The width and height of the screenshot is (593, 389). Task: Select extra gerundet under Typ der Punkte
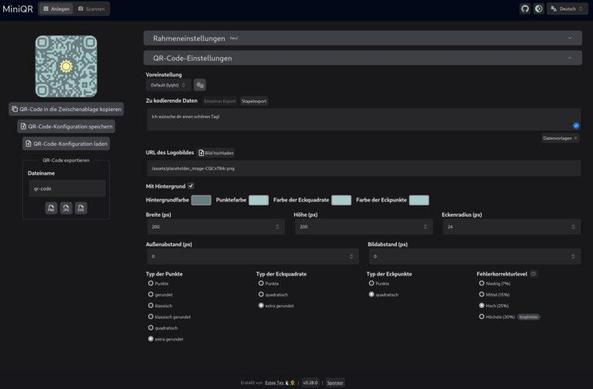[151, 339]
